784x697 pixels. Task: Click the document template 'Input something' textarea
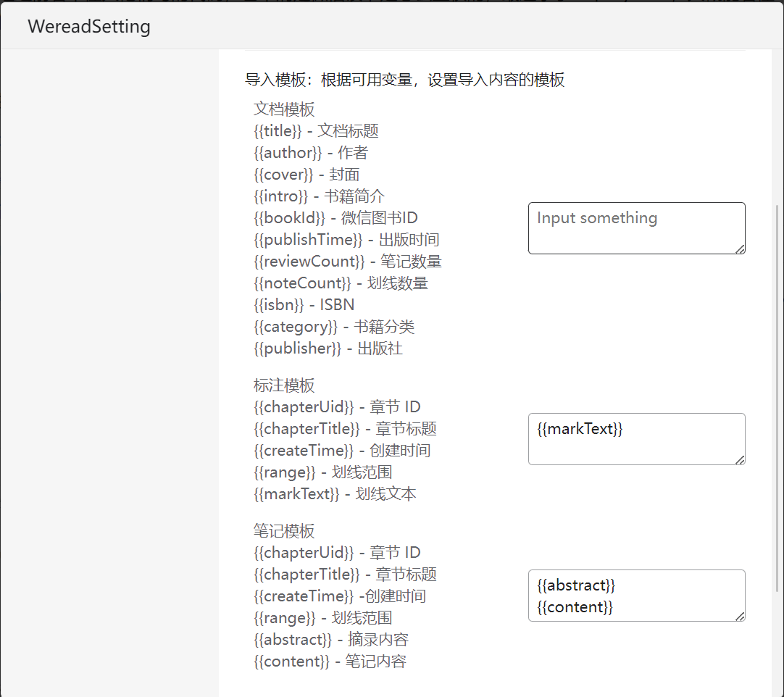point(636,228)
